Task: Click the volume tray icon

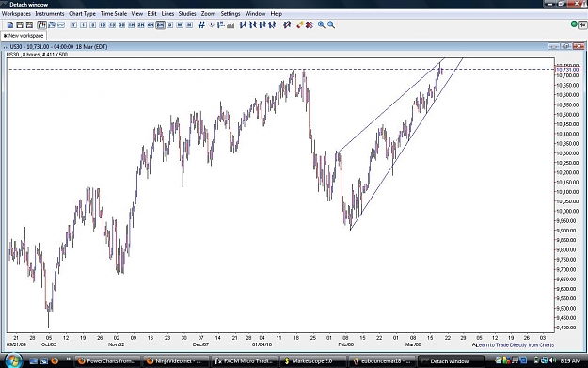Action: pyautogui.click(x=552, y=360)
